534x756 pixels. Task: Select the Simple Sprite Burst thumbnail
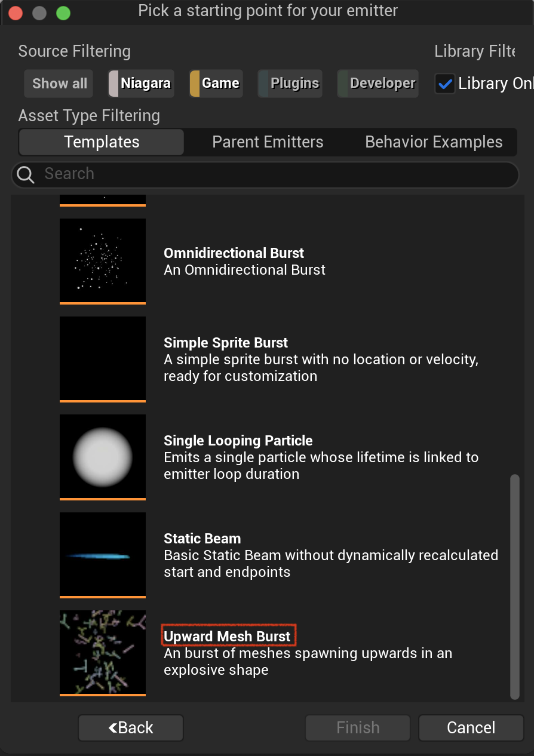[103, 358]
